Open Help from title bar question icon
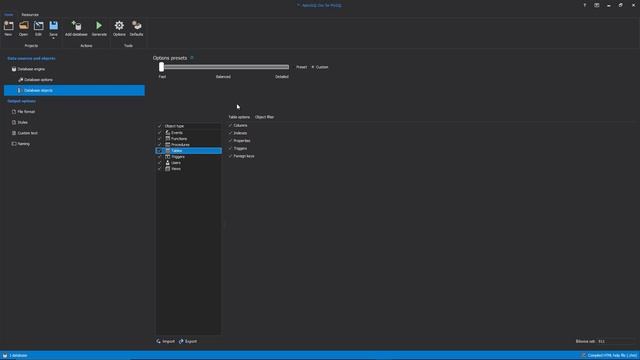Screen dimensions: 640x360 click(584, 5)
